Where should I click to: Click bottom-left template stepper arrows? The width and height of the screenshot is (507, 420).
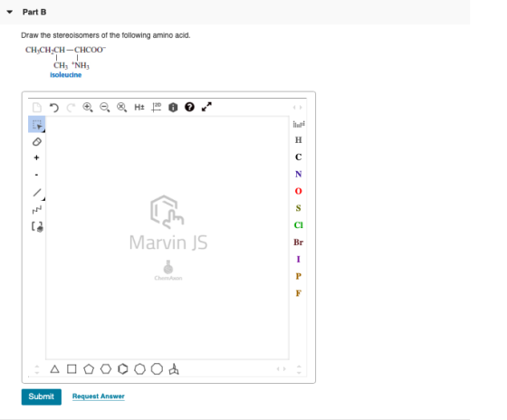click(37, 369)
